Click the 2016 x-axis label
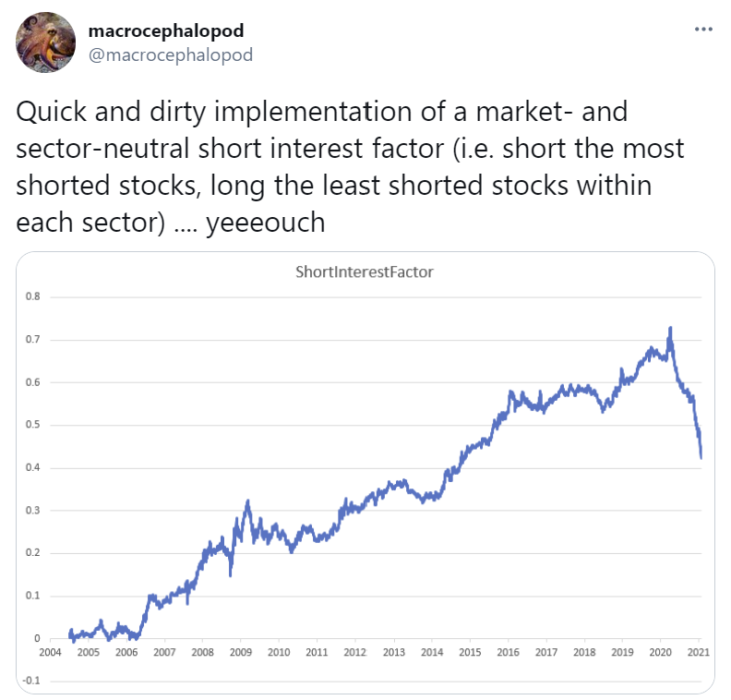 [509, 652]
